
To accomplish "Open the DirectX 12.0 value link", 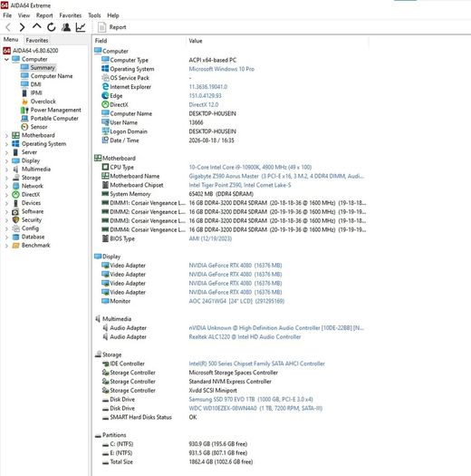I will [204, 105].
